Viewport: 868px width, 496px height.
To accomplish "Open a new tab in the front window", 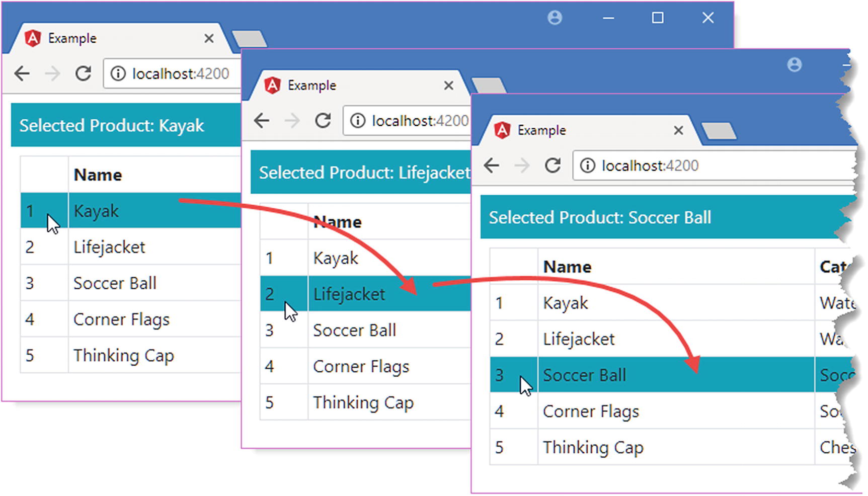I will click(x=719, y=131).
